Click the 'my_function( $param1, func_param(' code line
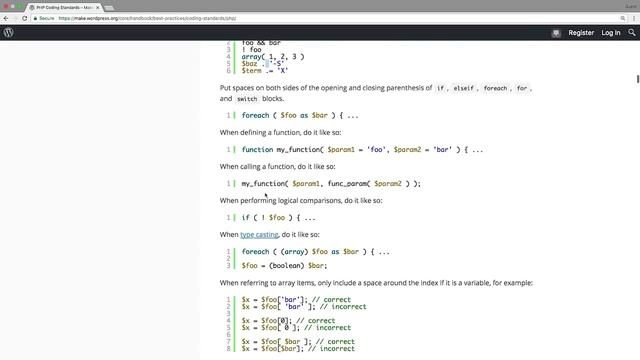The width and height of the screenshot is (640, 360). [x=331, y=184]
